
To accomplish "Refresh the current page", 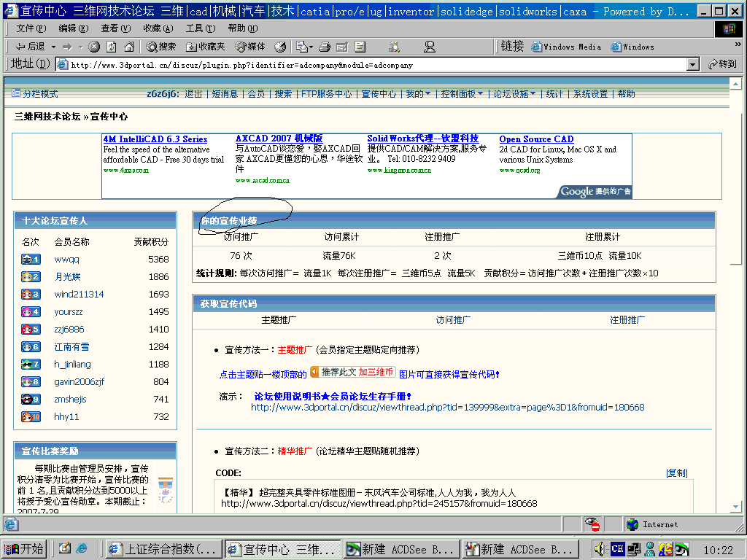I will [x=110, y=47].
